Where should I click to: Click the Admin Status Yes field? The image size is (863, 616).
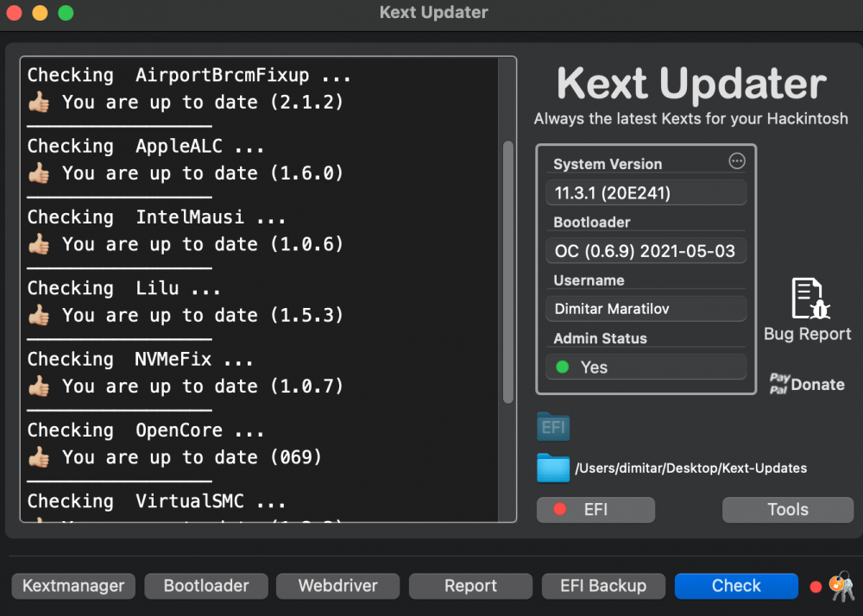click(x=646, y=367)
